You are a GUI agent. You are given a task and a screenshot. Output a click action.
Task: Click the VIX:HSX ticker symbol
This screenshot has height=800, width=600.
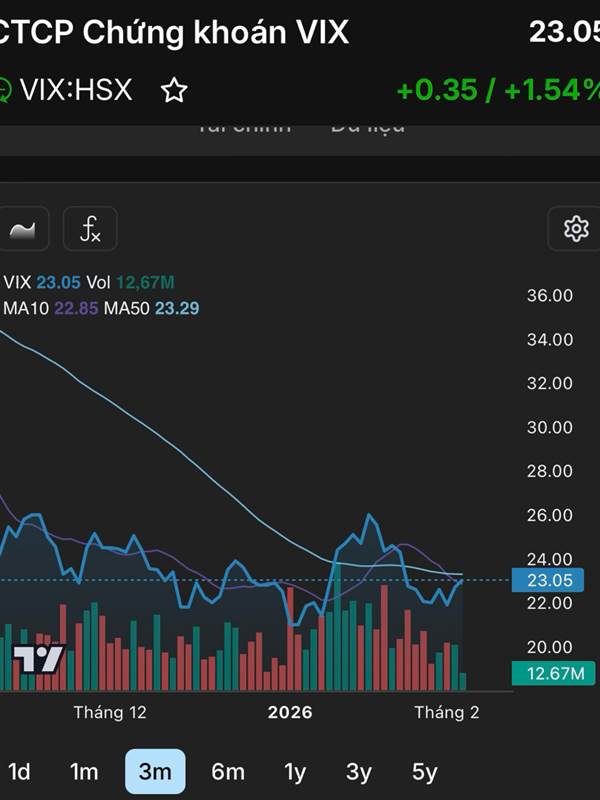[x=76, y=90]
